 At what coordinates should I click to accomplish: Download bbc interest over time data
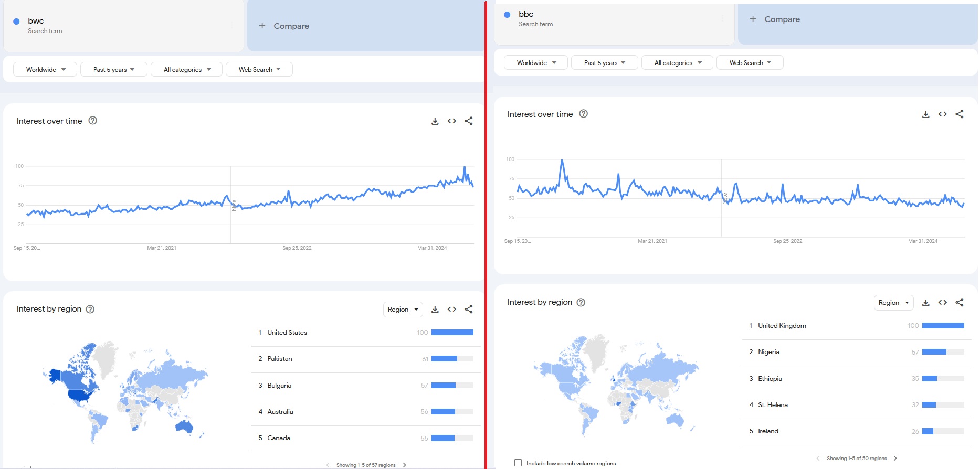pos(926,114)
